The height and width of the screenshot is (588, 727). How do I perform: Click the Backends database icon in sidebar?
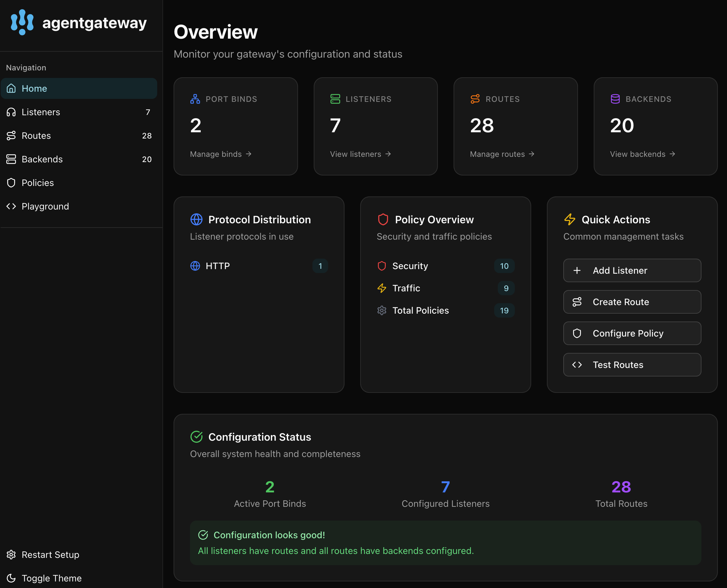click(11, 159)
